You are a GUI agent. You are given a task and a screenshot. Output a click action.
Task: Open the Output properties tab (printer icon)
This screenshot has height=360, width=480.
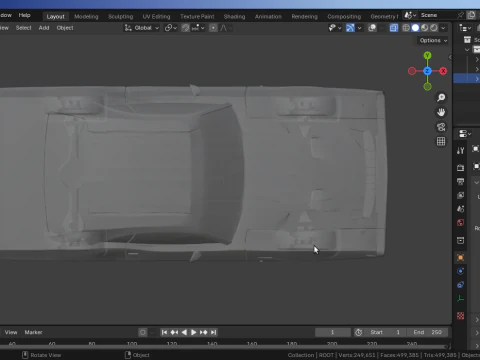460,181
